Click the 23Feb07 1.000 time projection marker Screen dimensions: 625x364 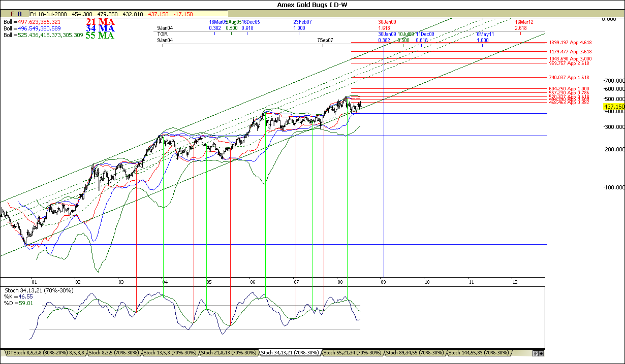tap(303, 25)
